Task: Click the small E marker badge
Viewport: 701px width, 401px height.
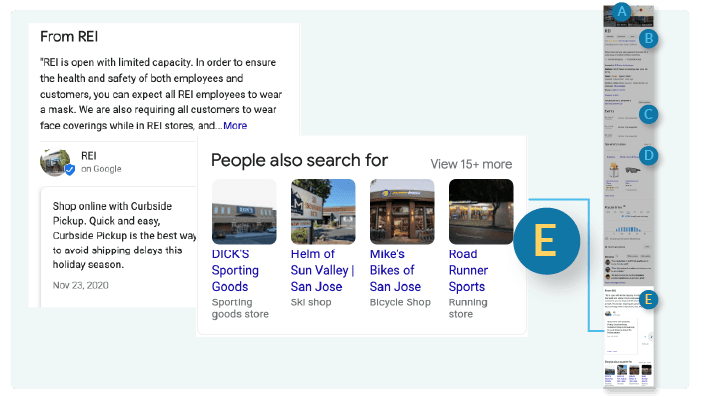Action: click(649, 299)
